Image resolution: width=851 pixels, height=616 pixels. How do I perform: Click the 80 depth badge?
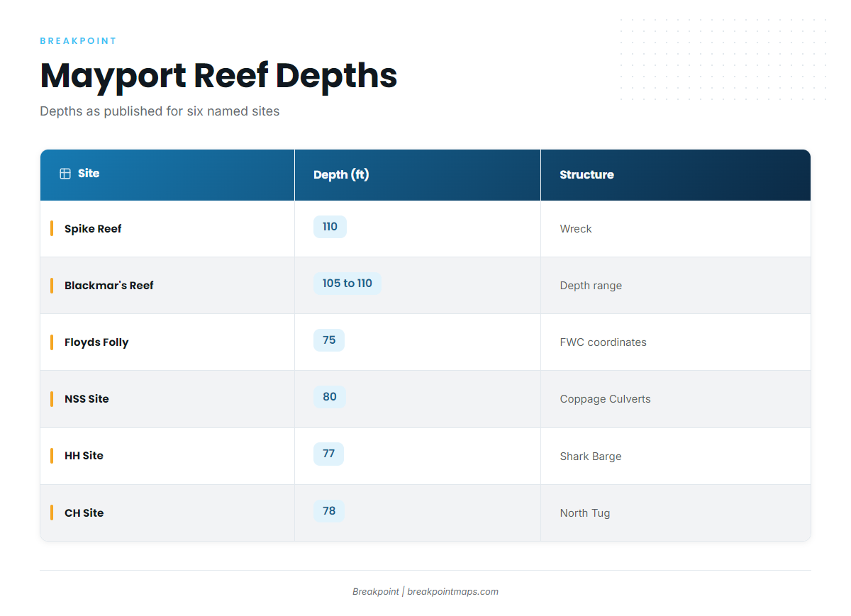[x=330, y=397]
